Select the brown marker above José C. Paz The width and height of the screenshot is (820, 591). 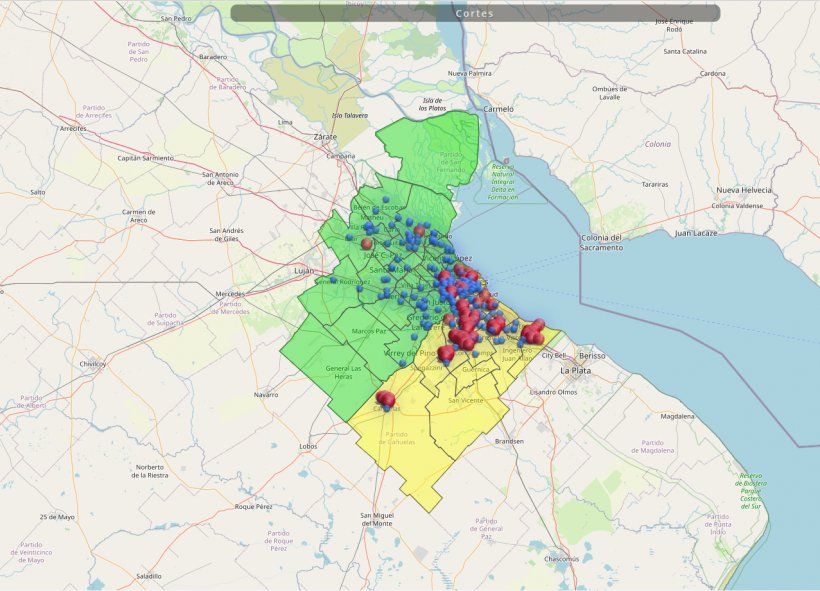pyautogui.click(x=367, y=244)
